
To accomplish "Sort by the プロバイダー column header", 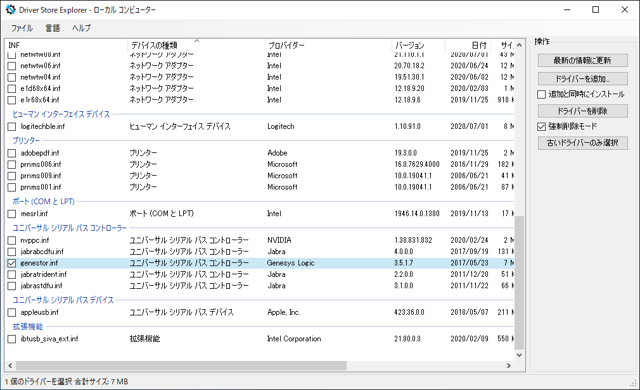I will coord(328,45).
